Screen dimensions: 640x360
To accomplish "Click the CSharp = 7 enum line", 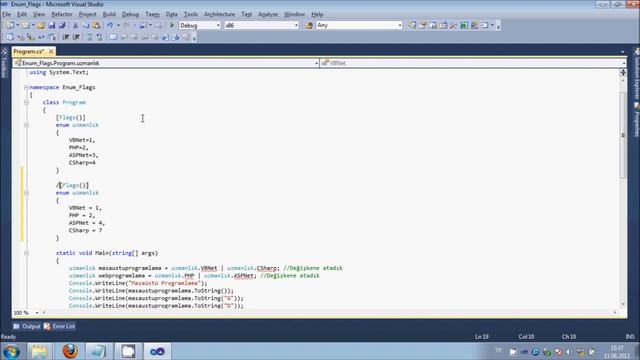I will pyautogui.click(x=85, y=231).
